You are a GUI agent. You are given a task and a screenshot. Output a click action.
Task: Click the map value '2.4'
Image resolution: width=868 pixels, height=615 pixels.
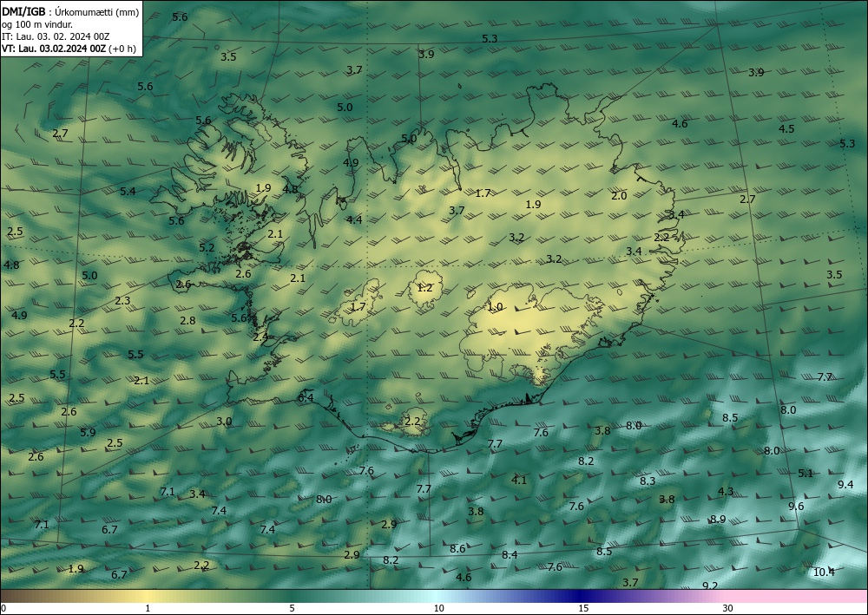(x=260, y=337)
